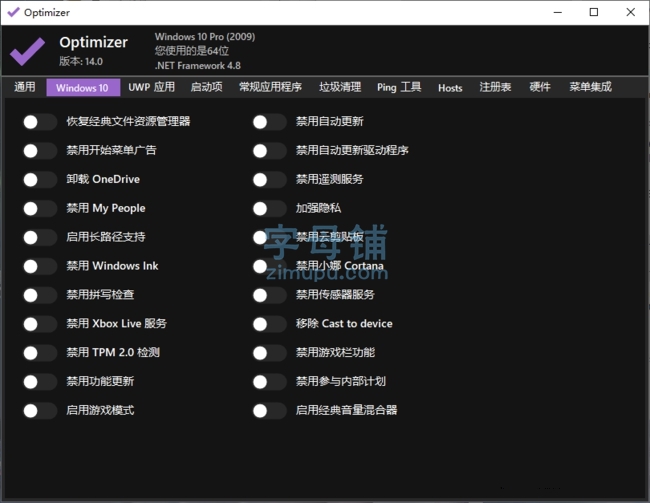Switch on 禁用拼写检查 toggle
This screenshot has width=650, height=503.
(40, 295)
